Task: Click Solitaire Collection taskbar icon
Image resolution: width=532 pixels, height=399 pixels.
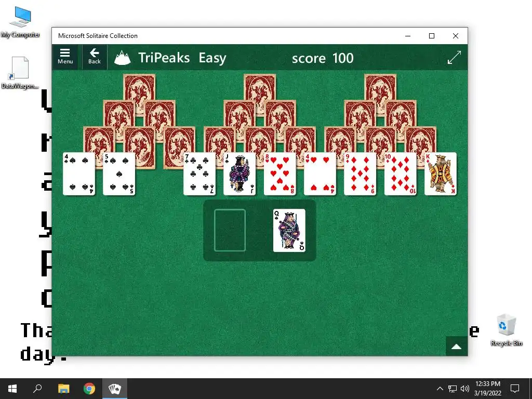Action: 115,389
